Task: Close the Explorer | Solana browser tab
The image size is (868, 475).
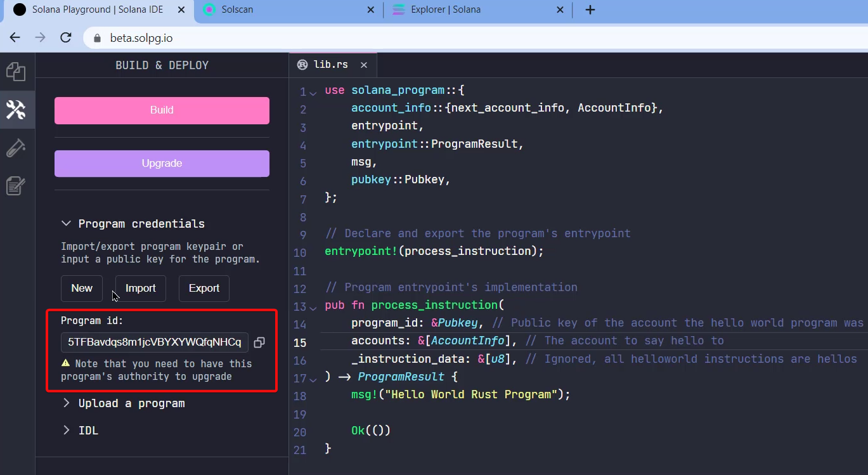Action: (x=560, y=10)
